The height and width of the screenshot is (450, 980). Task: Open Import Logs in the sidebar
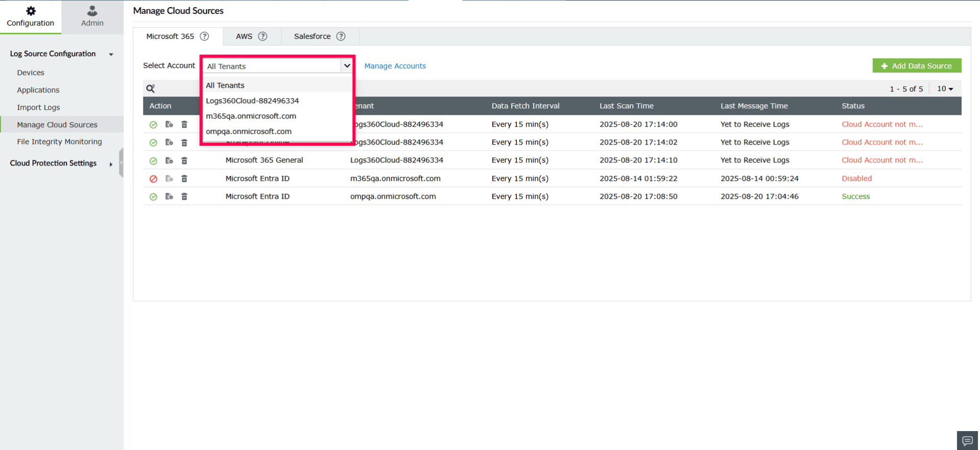click(38, 107)
